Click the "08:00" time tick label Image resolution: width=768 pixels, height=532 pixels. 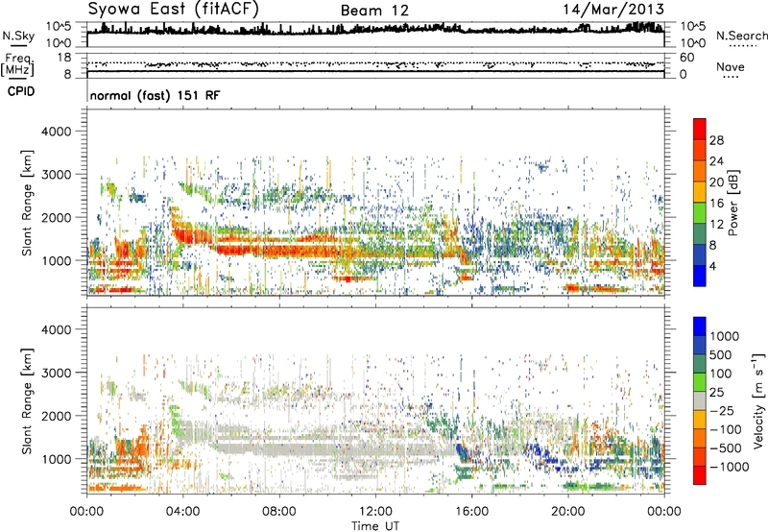point(278,512)
